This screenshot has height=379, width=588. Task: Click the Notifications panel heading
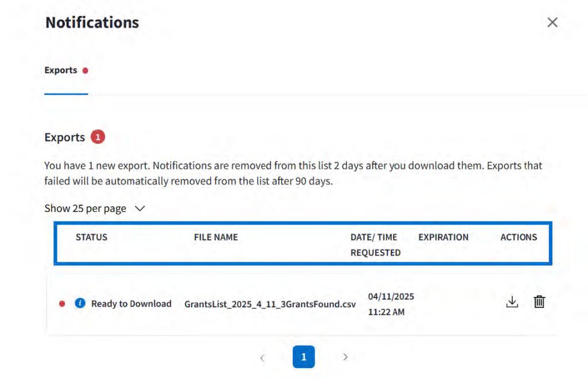click(x=92, y=22)
